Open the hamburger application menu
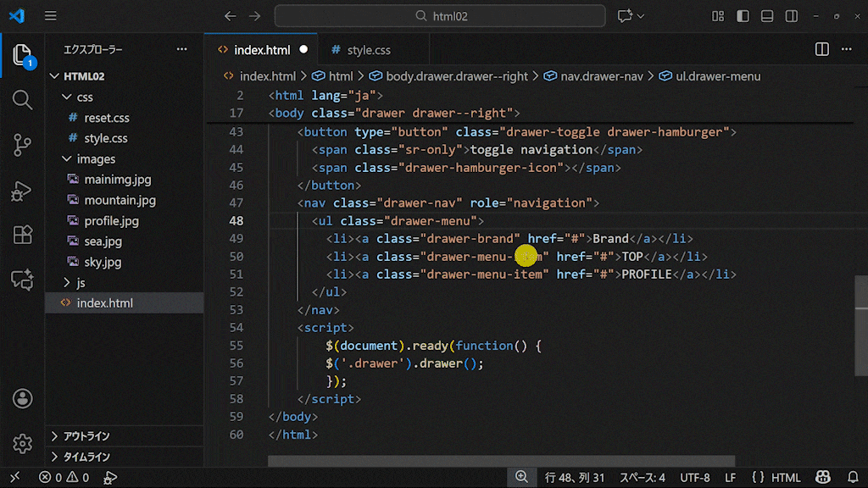This screenshot has height=488, width=868. [51, 16]
